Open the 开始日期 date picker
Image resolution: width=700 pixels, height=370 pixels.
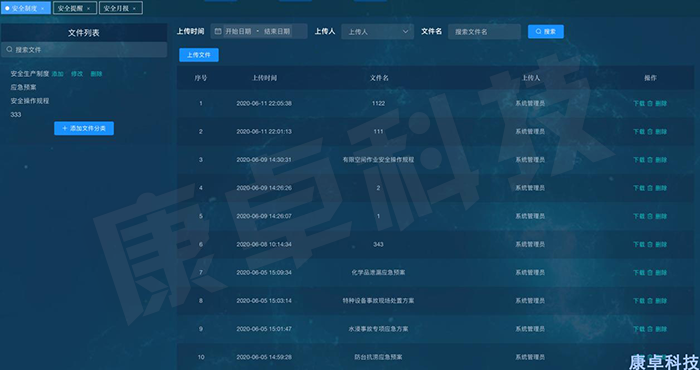tap(238, 31)
